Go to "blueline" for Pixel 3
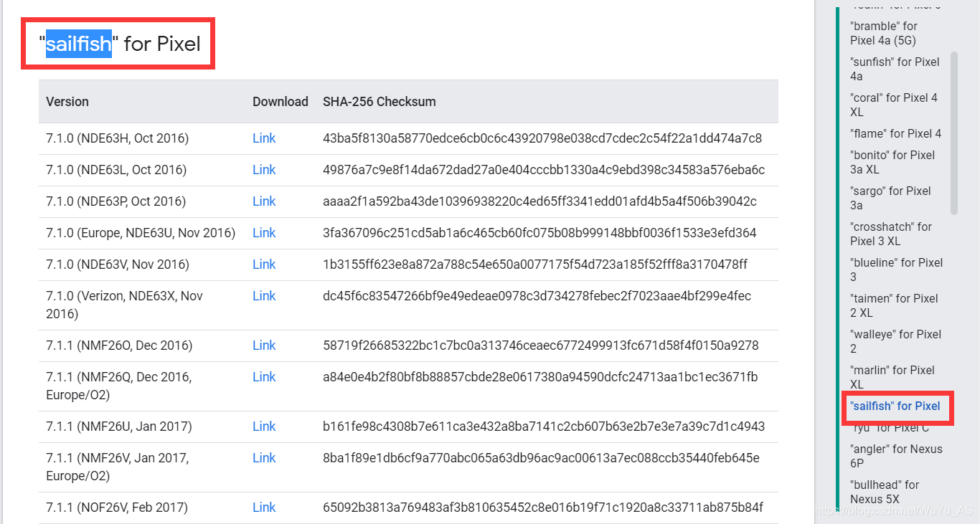This screenshot has height=524, width=980. click(x=897, y=270)
